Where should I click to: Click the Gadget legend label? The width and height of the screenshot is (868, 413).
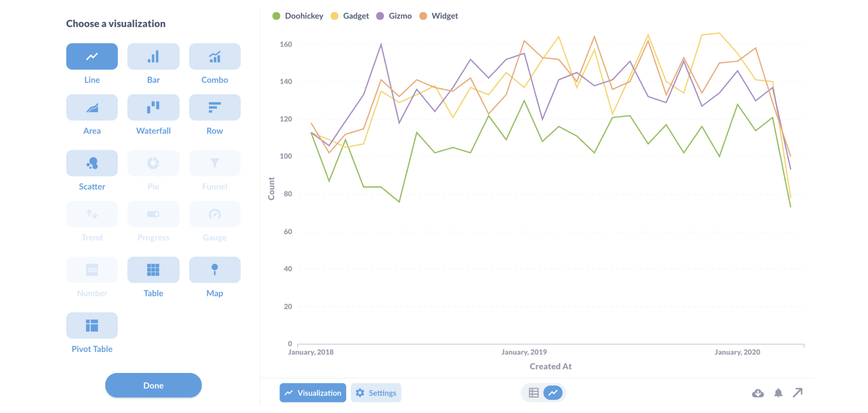[x=356, y=16]
